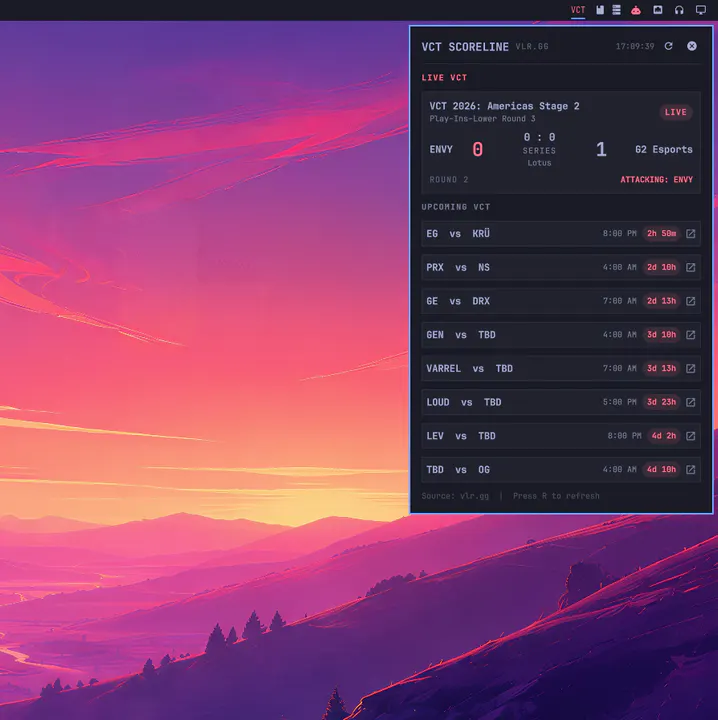718x720 pixels.
Task: Open PRX vs NS match link
Action: tap(690, 267)
